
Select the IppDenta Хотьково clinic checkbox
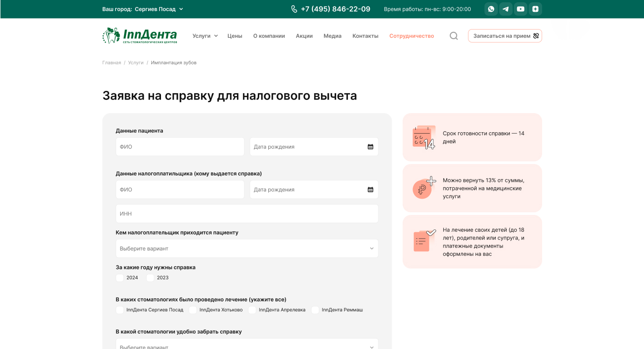pyautogui.click(x=193, y=310)
